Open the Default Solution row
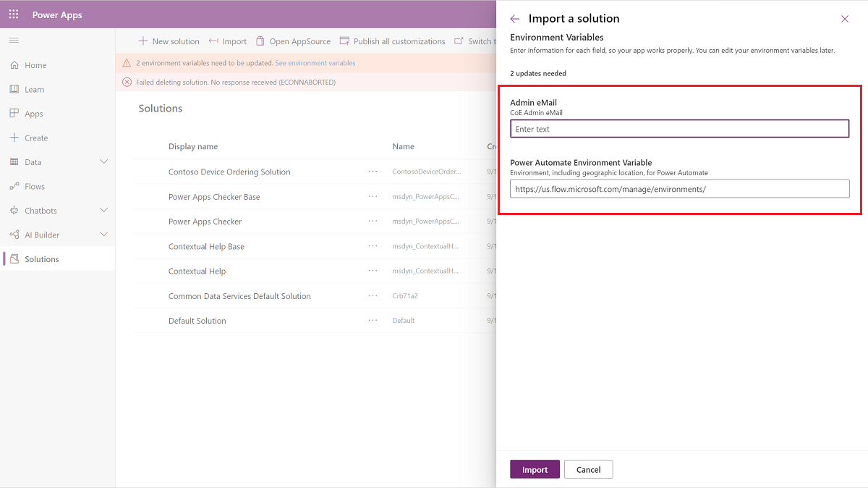The image size is (868, 488). pos(197,321)
